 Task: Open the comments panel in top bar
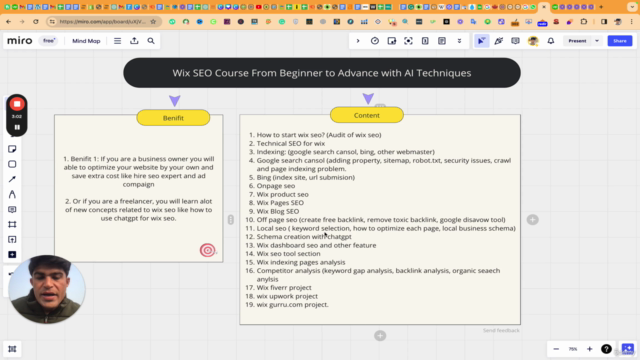[x=516, y=41]
